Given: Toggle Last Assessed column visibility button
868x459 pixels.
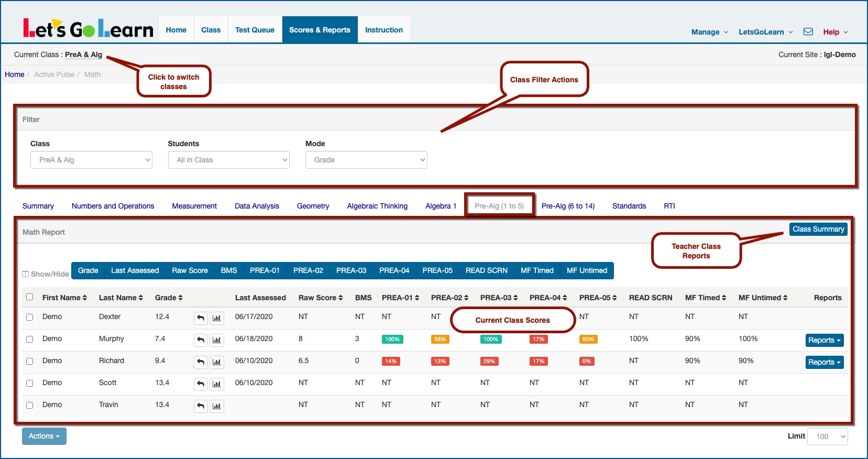Looking at the screenshot, I should 135,270.
